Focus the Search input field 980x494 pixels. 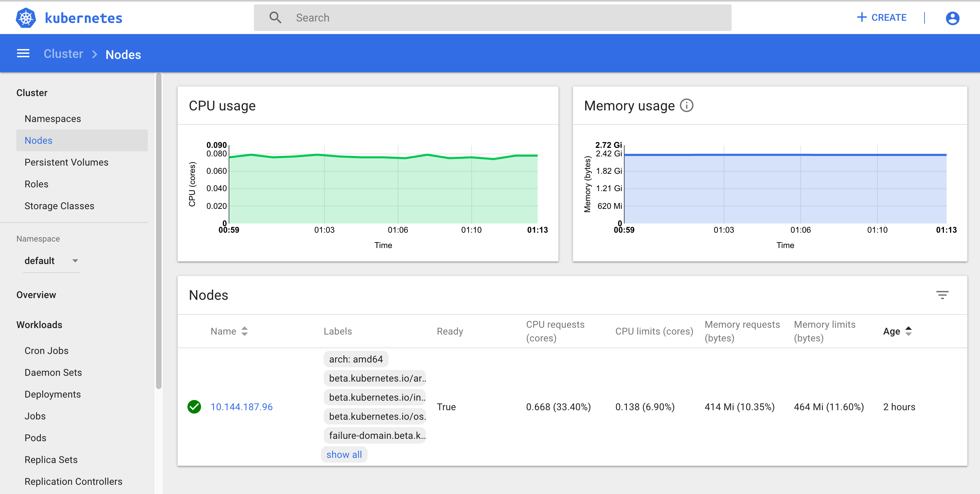point(494,18)
